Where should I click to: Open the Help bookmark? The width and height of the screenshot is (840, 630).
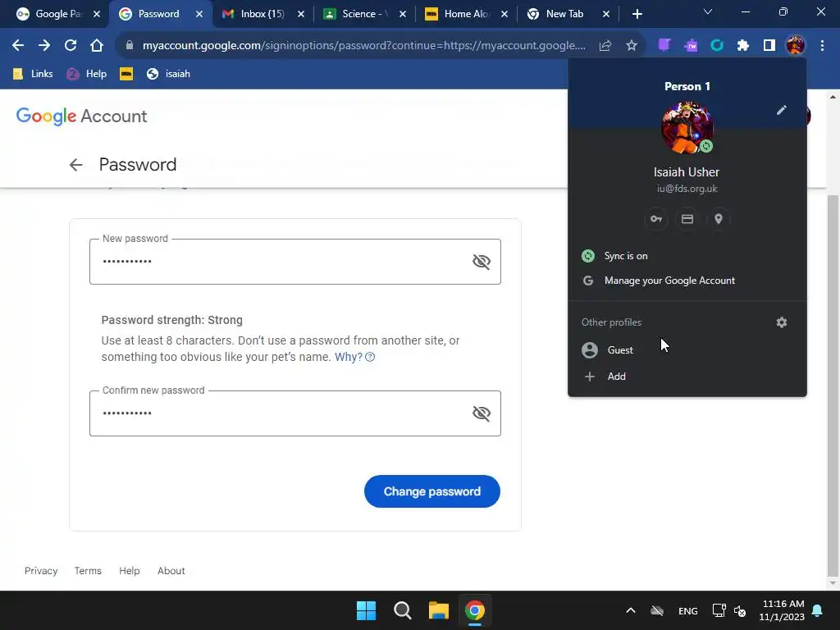click(87, 74)
